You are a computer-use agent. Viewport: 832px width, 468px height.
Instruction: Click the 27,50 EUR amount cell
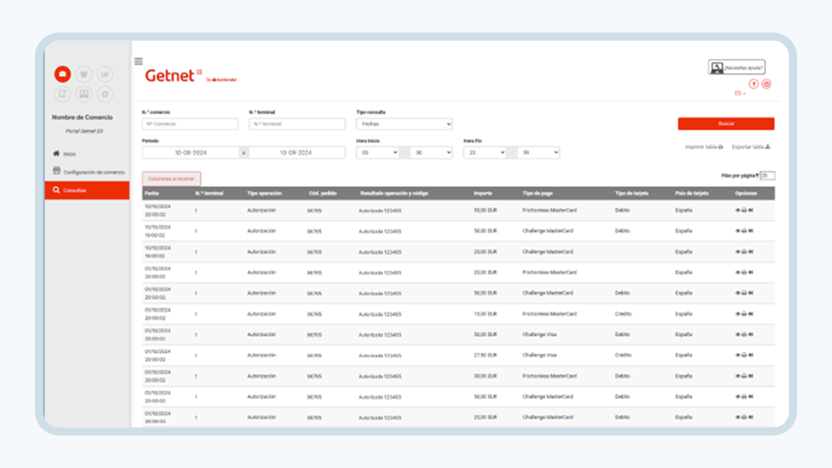click(486, 355)
